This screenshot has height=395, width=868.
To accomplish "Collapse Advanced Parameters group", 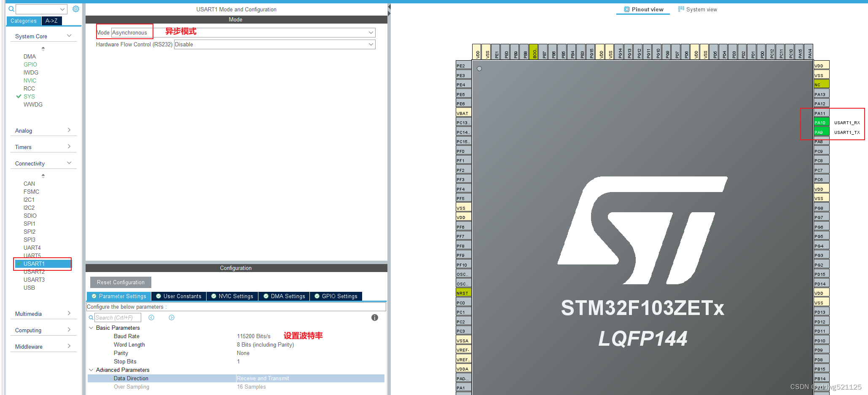I will (x=91, y=370).
